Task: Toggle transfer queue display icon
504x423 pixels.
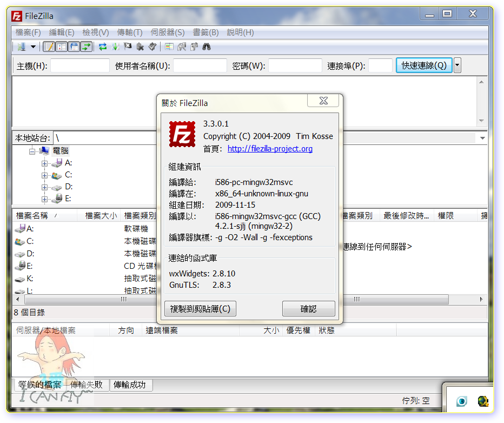Action: coord(87,47)
